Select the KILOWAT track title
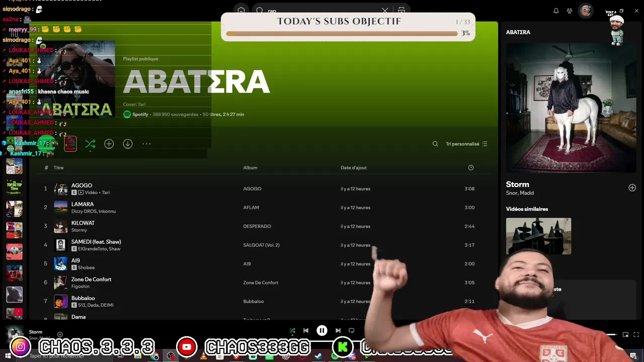 click(83, 223)
